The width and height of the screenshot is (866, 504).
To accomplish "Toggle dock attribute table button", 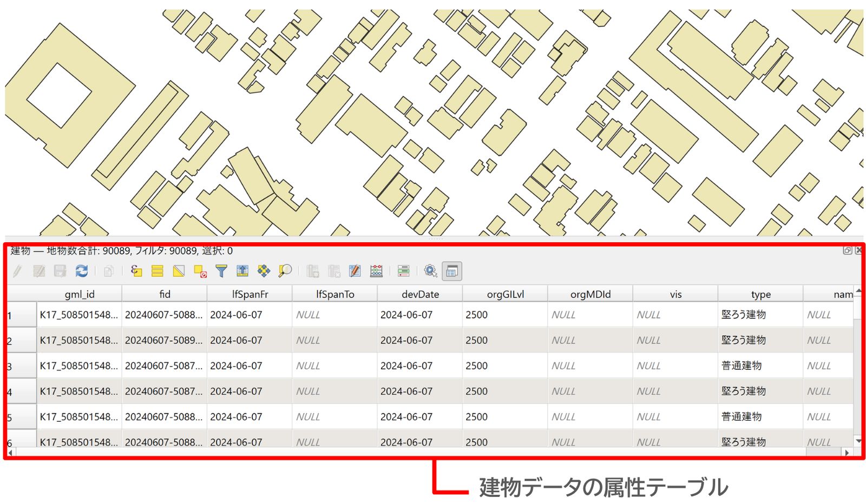I will [x=452, y=271].
